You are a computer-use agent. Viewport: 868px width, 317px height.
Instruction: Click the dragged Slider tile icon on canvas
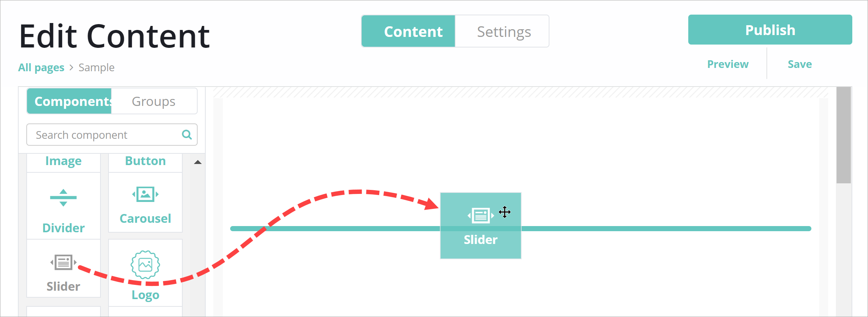click(480, 215)
